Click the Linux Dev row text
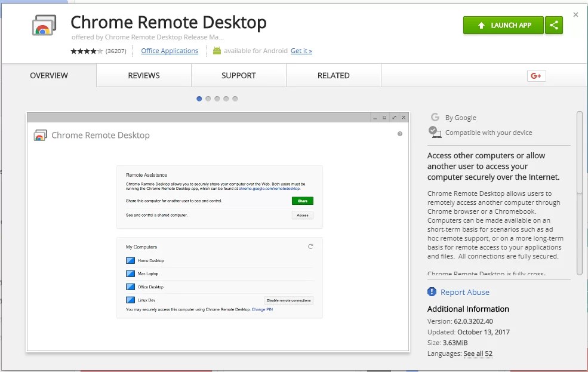 pos(147,300)
